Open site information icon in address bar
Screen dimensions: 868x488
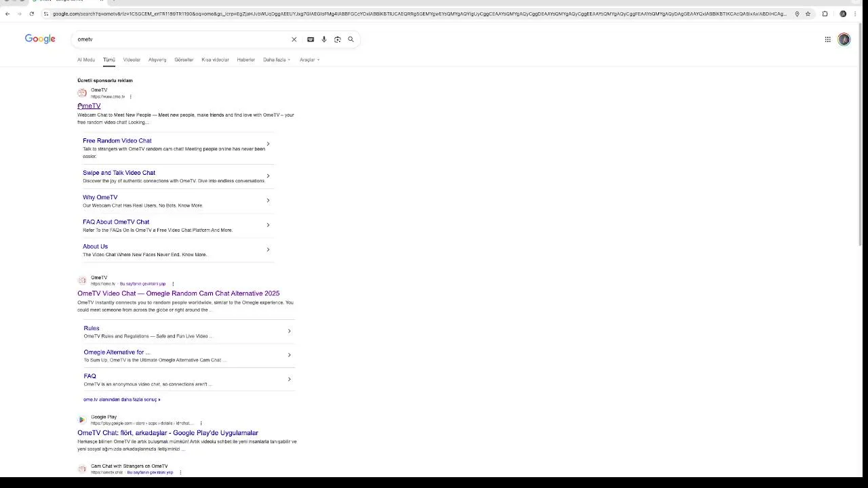pos(46,14)
